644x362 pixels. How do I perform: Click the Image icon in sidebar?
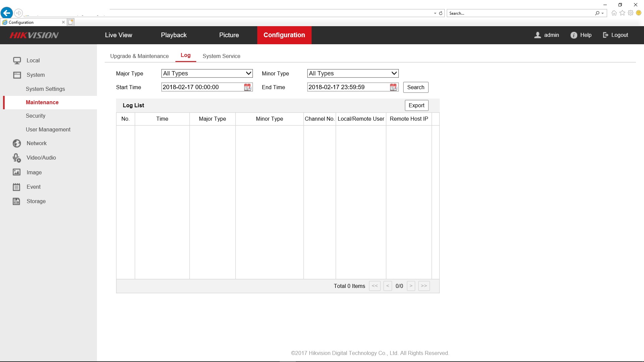click(x=17, y=172)
